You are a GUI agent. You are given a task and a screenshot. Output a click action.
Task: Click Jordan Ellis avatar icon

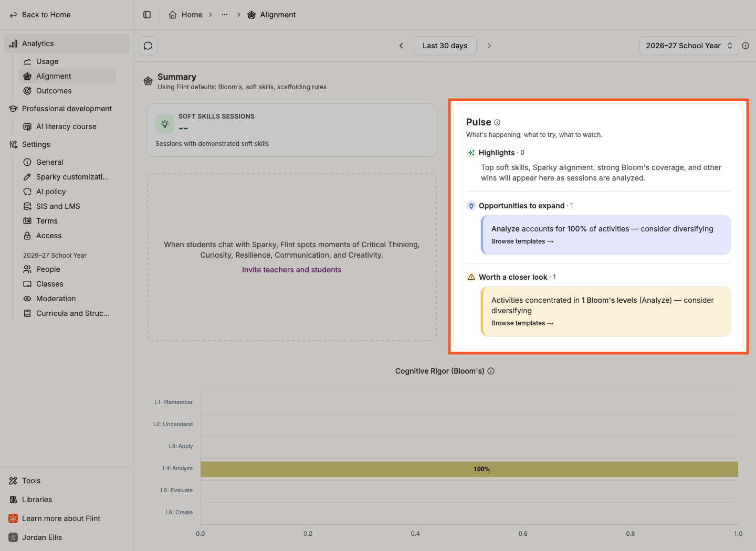13,537
